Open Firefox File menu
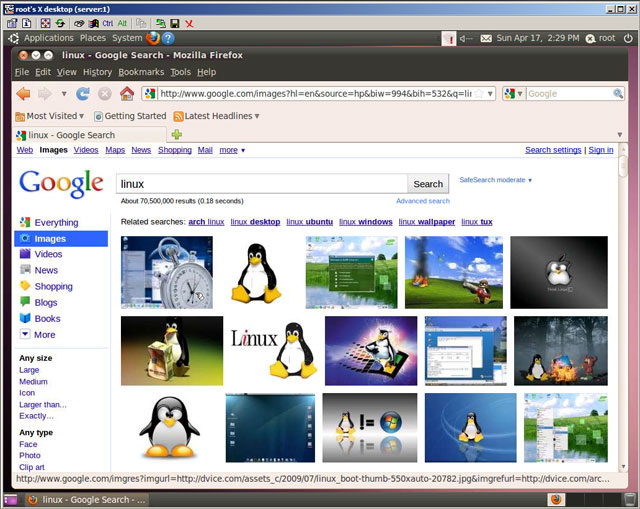 click(22, 72)
